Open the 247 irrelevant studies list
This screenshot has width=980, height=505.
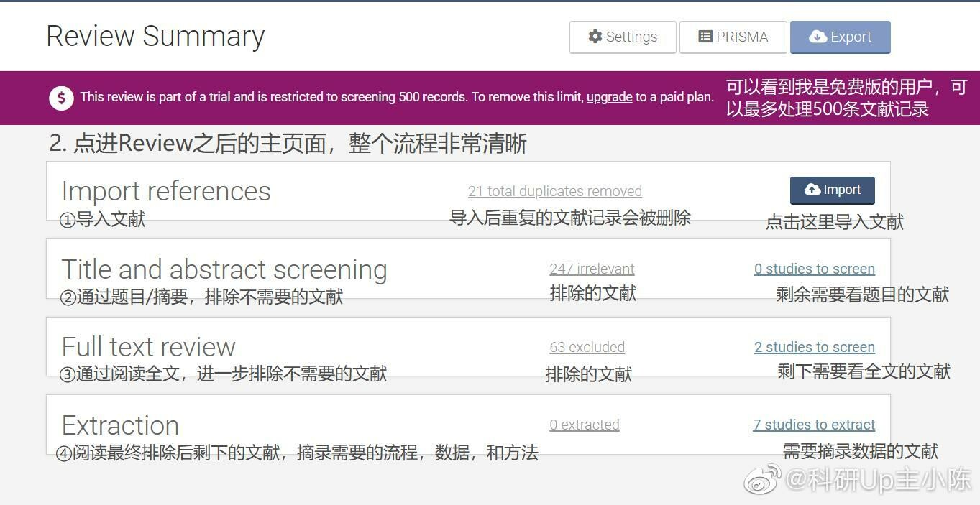pyautogui.click(x=592, y=269)
